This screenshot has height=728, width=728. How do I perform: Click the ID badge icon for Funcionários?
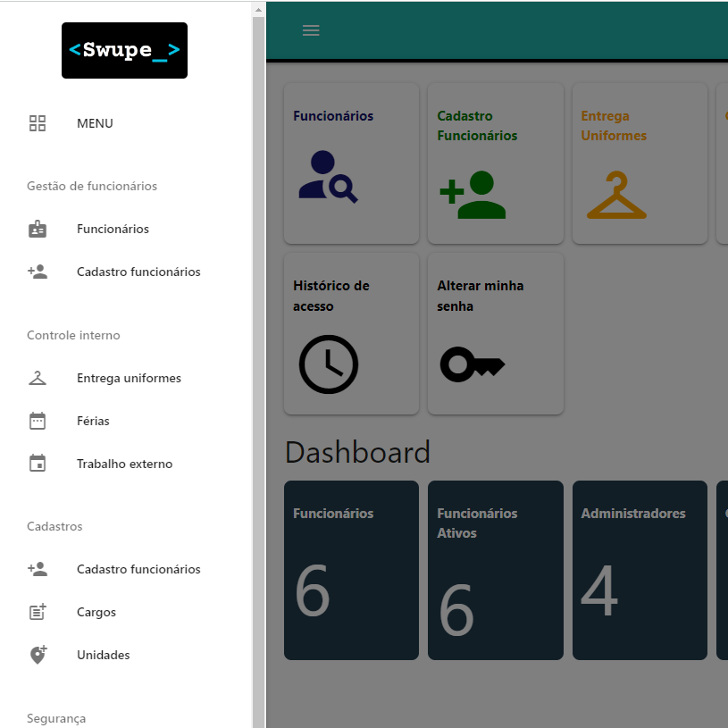(x=38, y=230)
